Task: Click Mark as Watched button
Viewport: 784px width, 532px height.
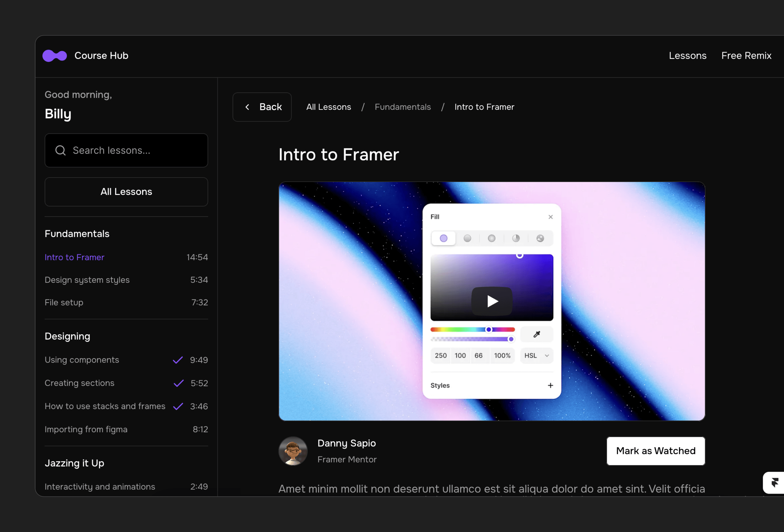Action: [656, 450]
